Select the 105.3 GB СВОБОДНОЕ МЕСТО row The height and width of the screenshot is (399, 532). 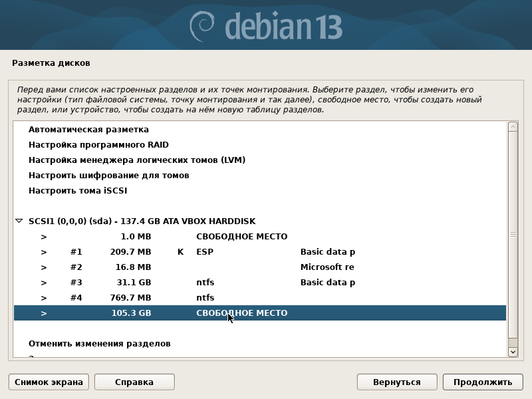click(260, 313)
